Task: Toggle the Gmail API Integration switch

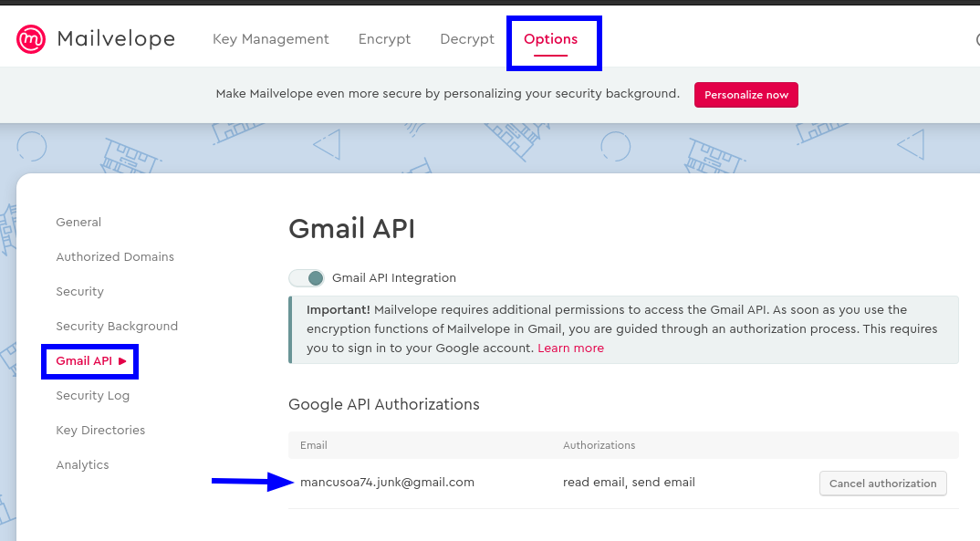Action: 307,278
